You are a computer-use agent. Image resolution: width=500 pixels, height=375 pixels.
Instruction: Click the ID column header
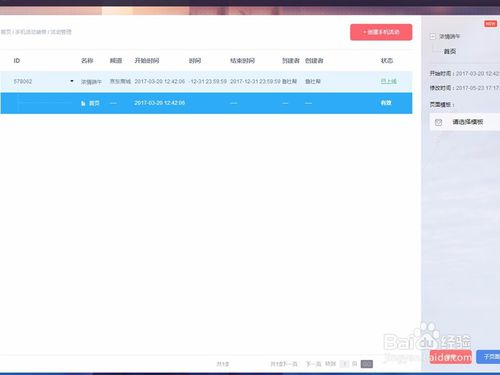pos(17,61)
